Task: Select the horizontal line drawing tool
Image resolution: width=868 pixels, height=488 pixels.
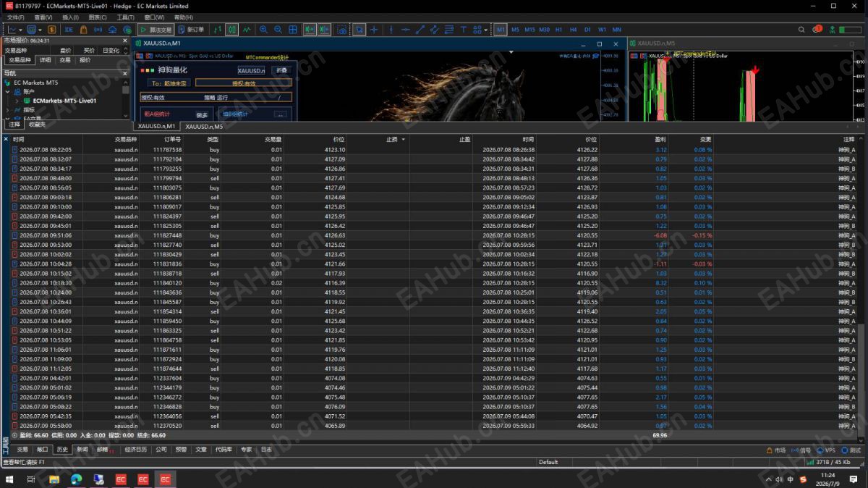Action: point(405,30)
